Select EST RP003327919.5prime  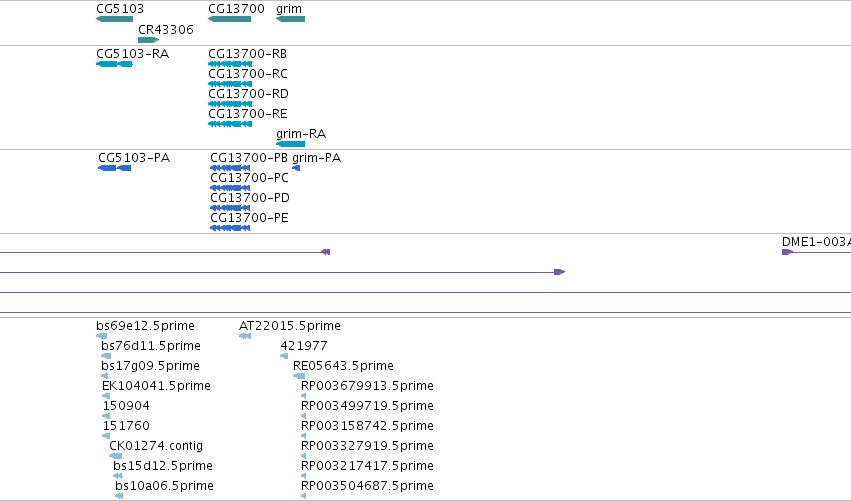click(x=367, y=447)
